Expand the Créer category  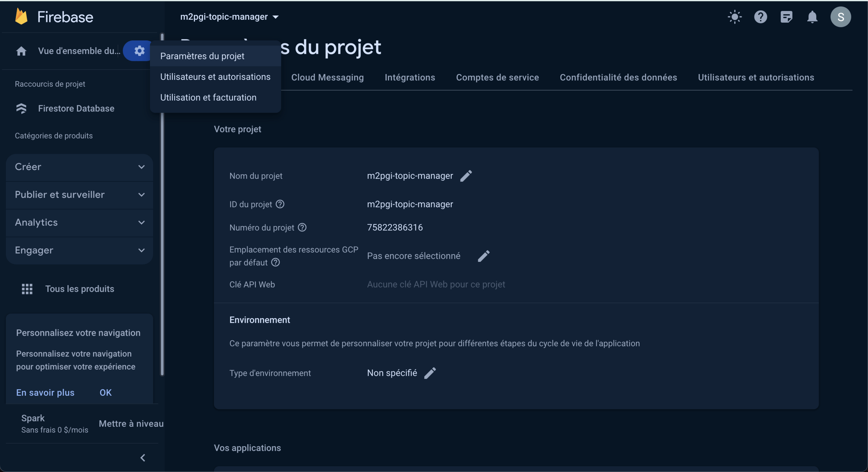79,167
